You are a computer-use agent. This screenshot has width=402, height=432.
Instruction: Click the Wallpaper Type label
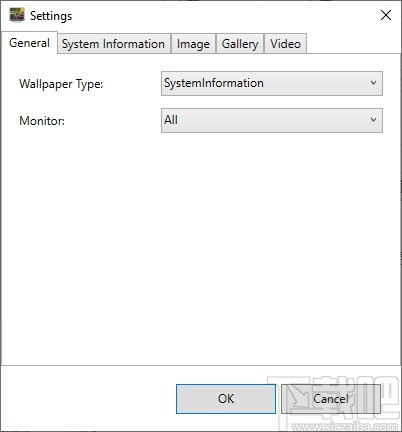coord(61,84)
